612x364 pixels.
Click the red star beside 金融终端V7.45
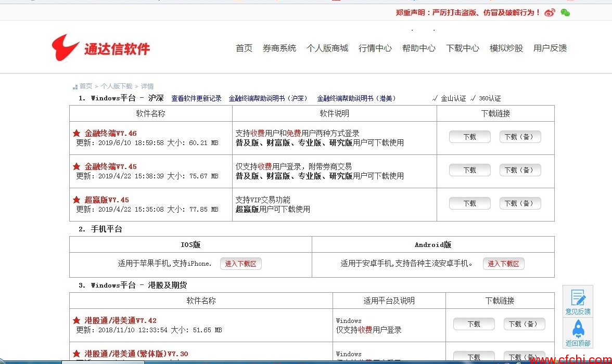76,166
